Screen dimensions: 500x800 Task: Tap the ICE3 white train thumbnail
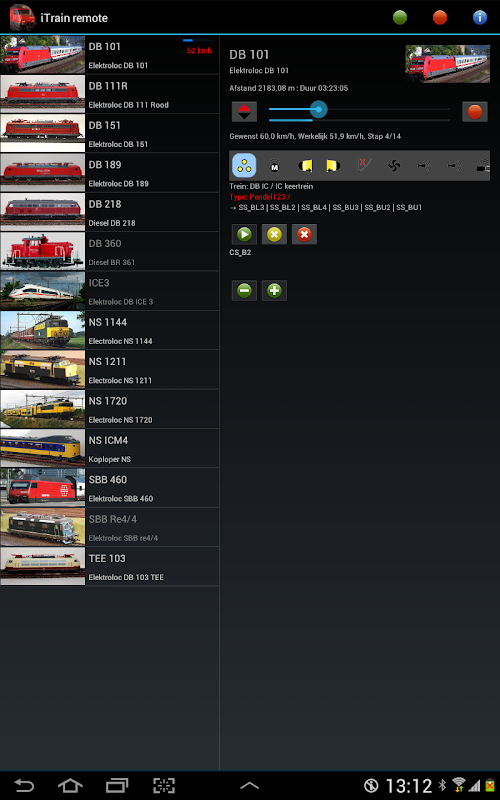click(42, 291)
